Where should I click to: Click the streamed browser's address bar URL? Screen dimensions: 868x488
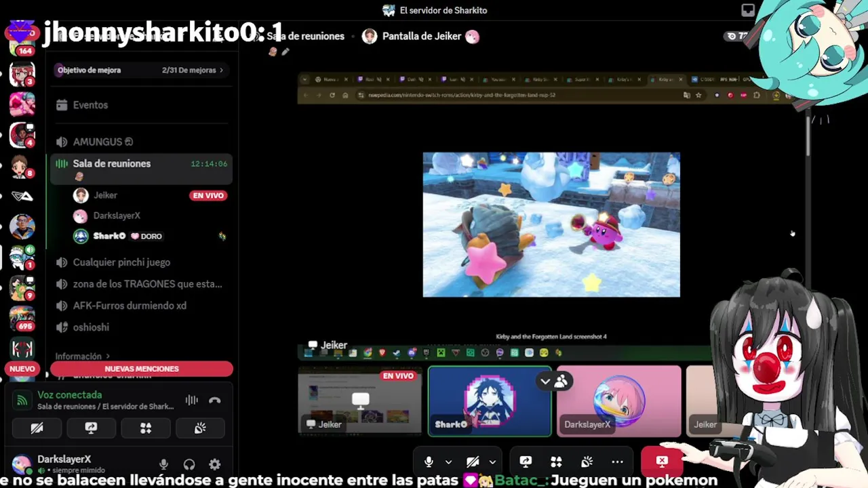click(x=461, y=96)
